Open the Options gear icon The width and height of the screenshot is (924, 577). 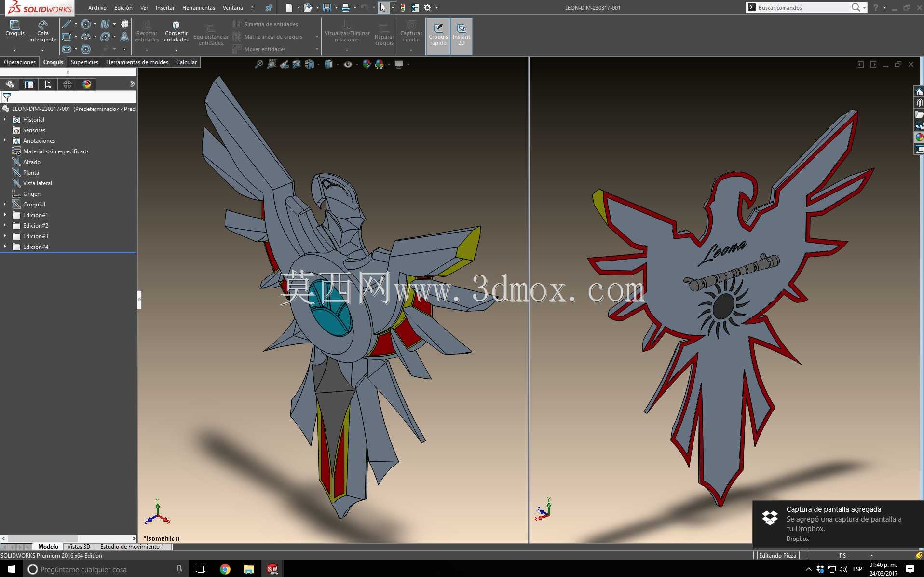427,8
